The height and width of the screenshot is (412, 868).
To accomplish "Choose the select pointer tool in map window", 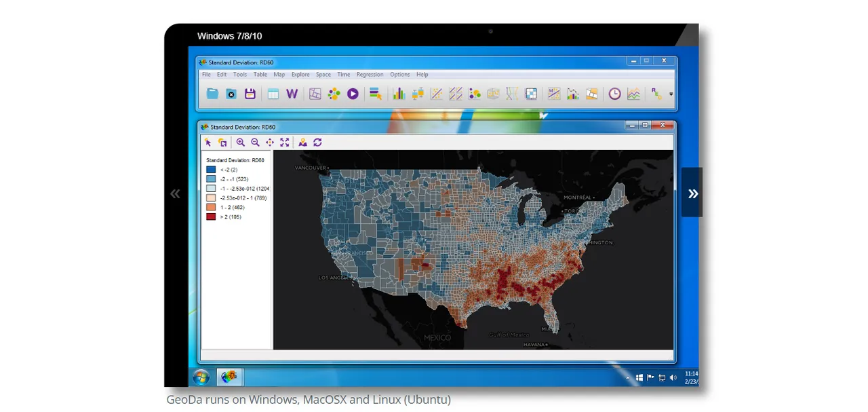I will tap(208, 143).
